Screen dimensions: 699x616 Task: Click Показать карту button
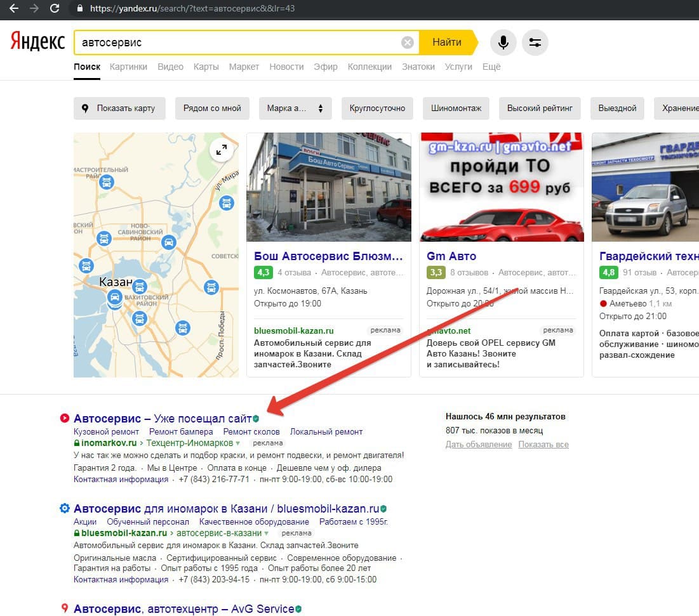[x=119, y=108]
